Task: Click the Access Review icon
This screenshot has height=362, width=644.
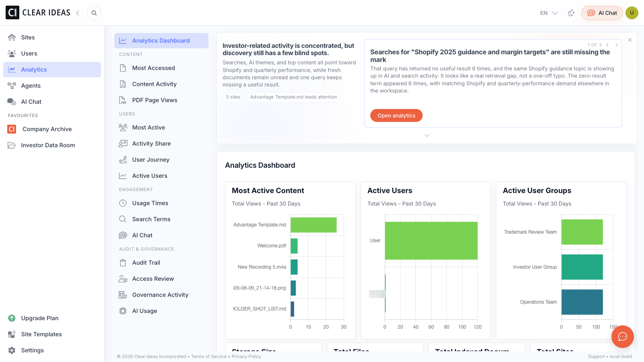Action: (x=123, y=279)
